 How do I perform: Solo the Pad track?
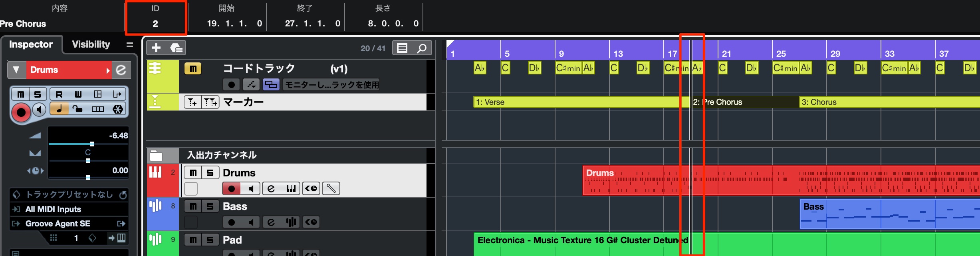[210, 240]
